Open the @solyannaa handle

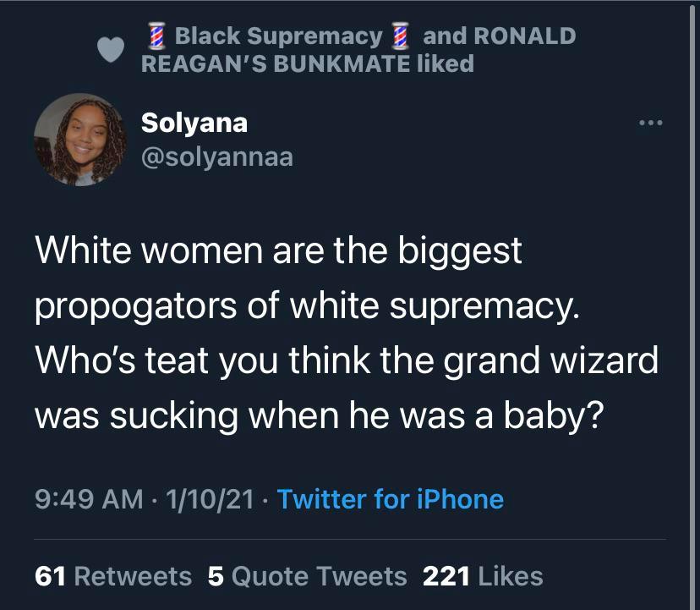216,157
